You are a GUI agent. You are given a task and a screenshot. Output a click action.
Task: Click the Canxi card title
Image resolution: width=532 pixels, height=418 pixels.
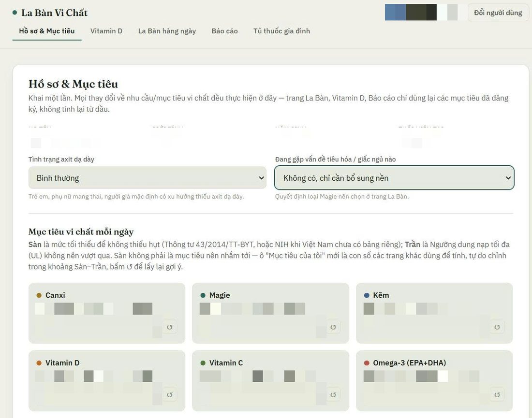pos(55,295)
